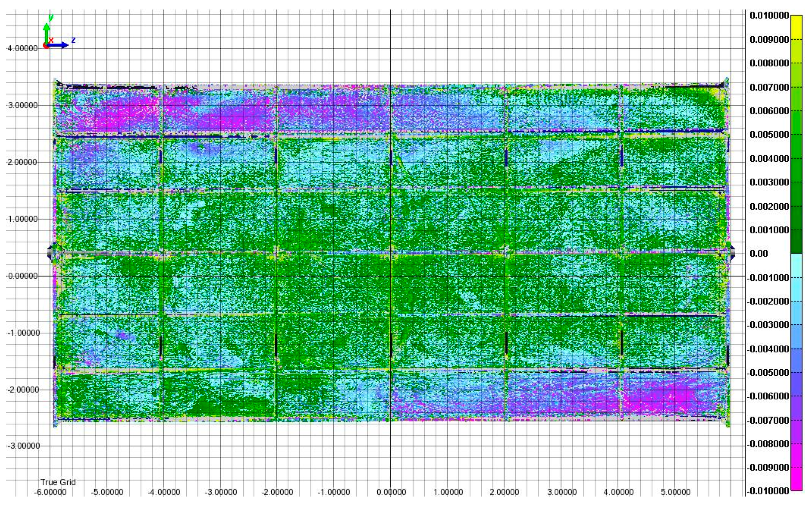Click the grid origin where the bold axes cross
812x507 pixels.
(x=390, y=276)
